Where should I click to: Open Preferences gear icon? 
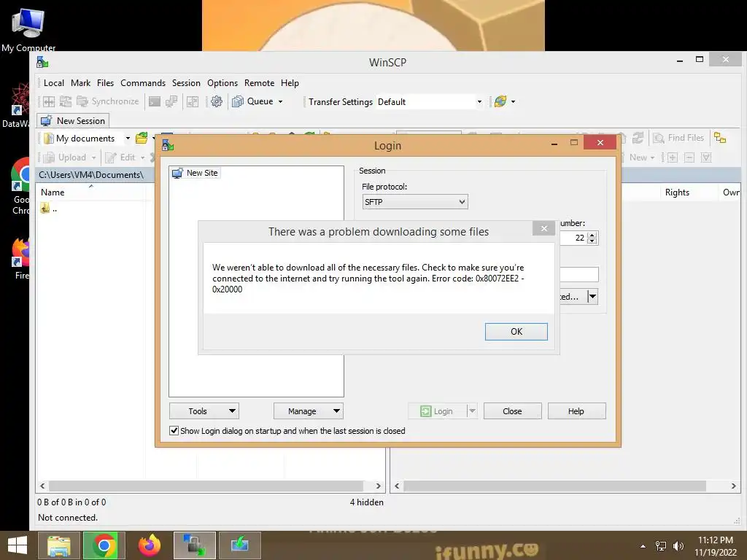[216, 101]
